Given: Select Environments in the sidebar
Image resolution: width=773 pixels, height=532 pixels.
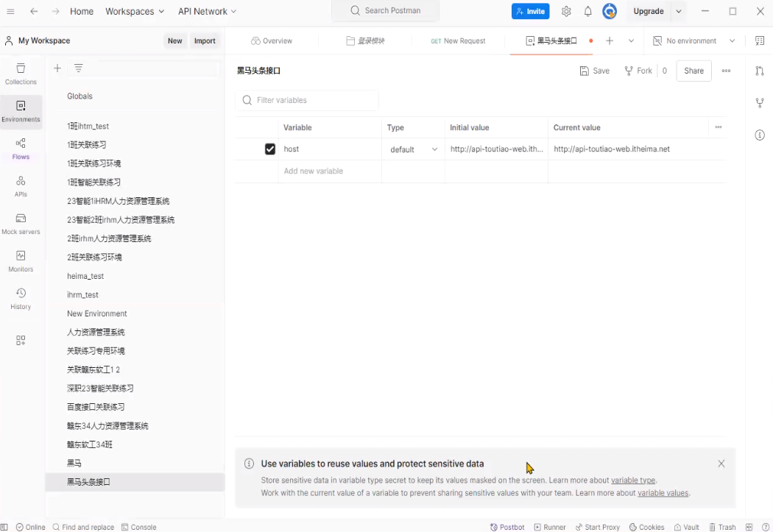Looking at the screenshot, I should [x=21, y=111].
